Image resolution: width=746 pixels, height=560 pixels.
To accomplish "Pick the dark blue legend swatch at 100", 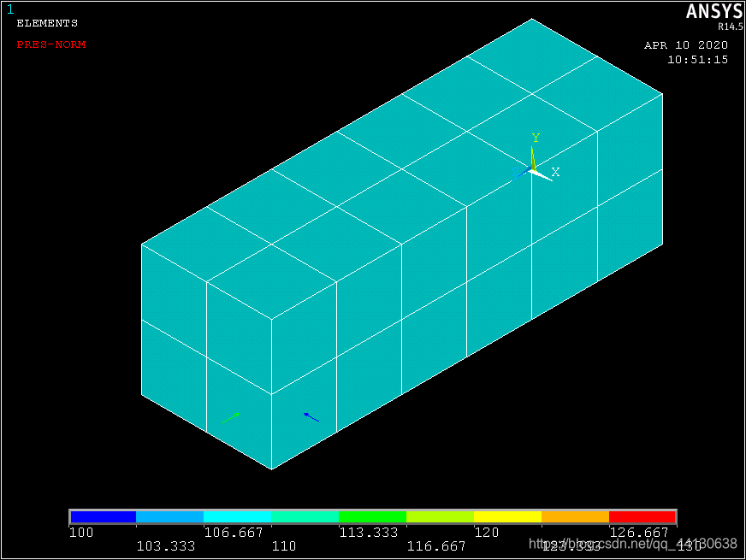I will pyautogui.click(x=104, y=517).
